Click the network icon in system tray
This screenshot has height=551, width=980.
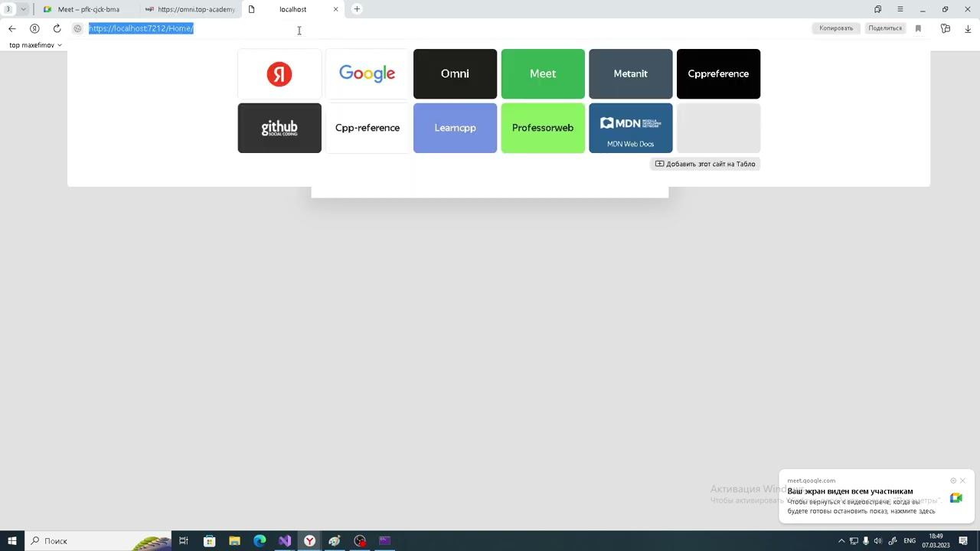click(x=854, y=541)
